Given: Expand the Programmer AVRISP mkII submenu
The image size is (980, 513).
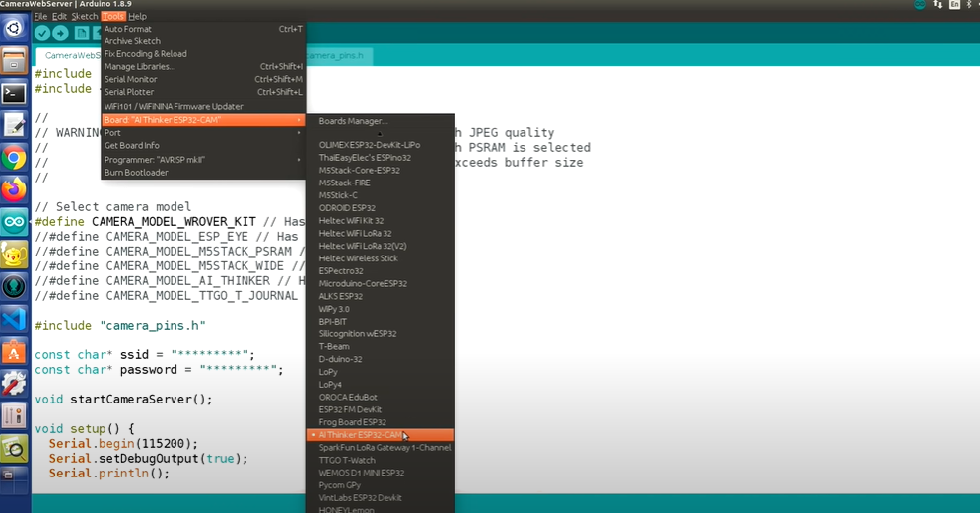Looking at the screenshot, I should 203,160.
